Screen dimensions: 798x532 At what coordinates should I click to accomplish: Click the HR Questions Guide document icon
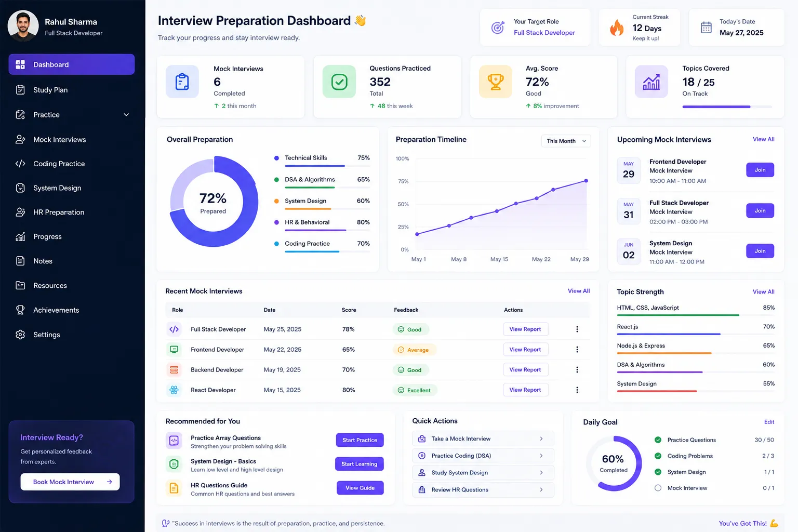pyautogui.click(x=174, y=488)
